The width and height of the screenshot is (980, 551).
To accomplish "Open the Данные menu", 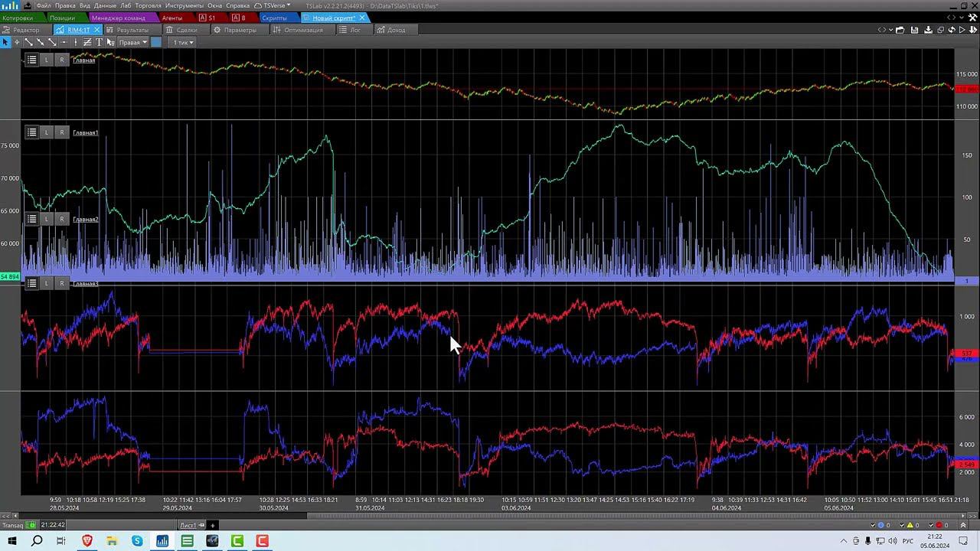I will click(x=105, y=5).
